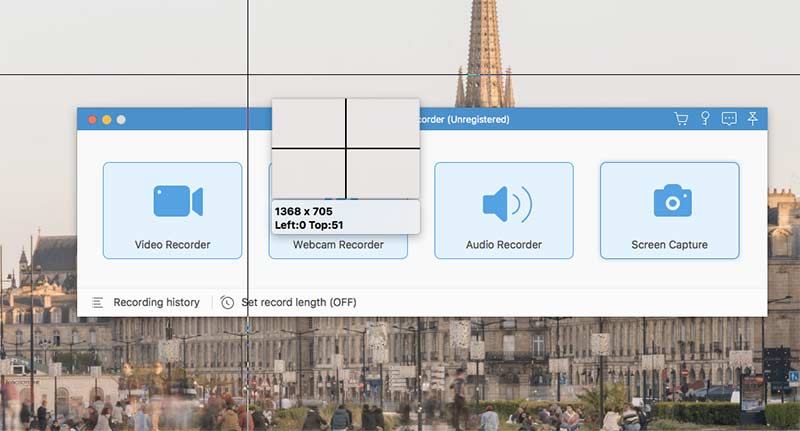This screenshot has width=800, height=431.
Task: Click the photo camera icon
Action: (x=672, y=201)
